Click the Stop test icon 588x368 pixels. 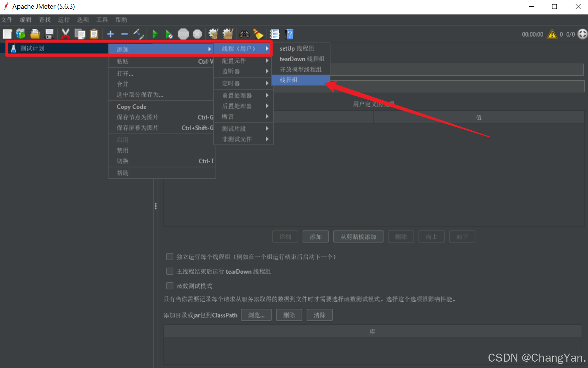click(x=183, y=34)
